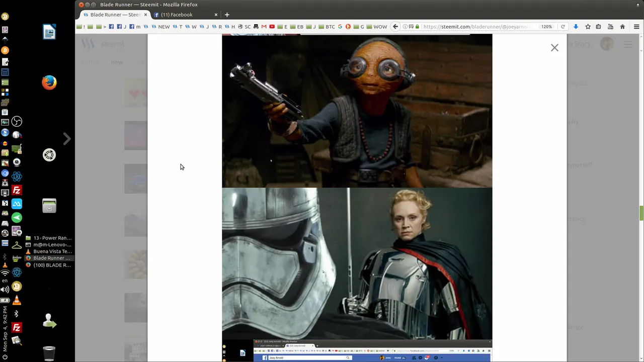Open a new browser tab
Image resolution: width=644 pixels, height=362 pixels.
pyautogui.click(x=227, y=15)
